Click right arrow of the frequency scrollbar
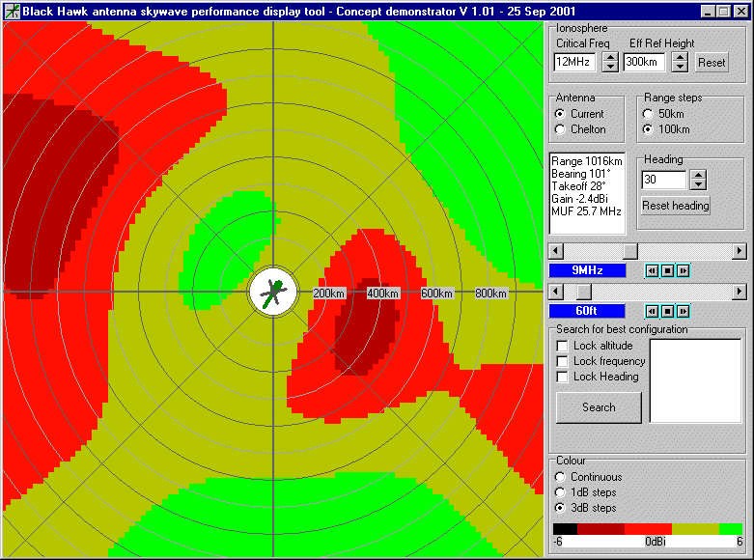Image resolution: width=754 pixels, height=560 pixels. (x=740, y=251)
